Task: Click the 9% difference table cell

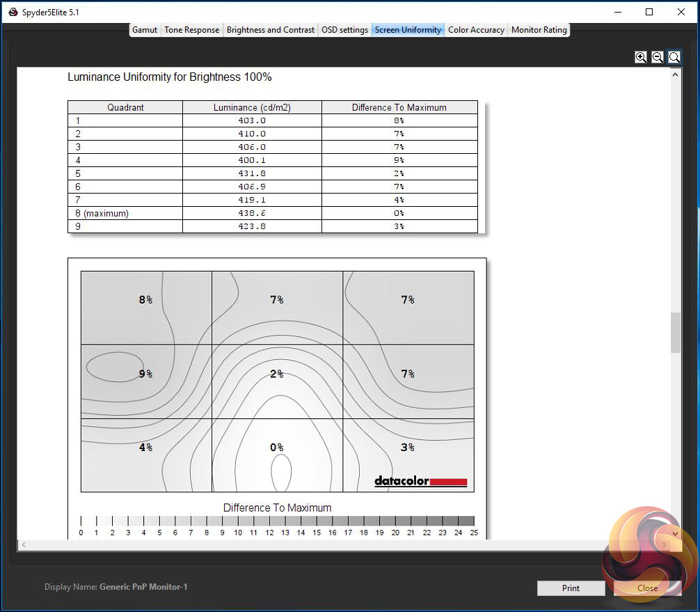Action: [x=399, y=160]
